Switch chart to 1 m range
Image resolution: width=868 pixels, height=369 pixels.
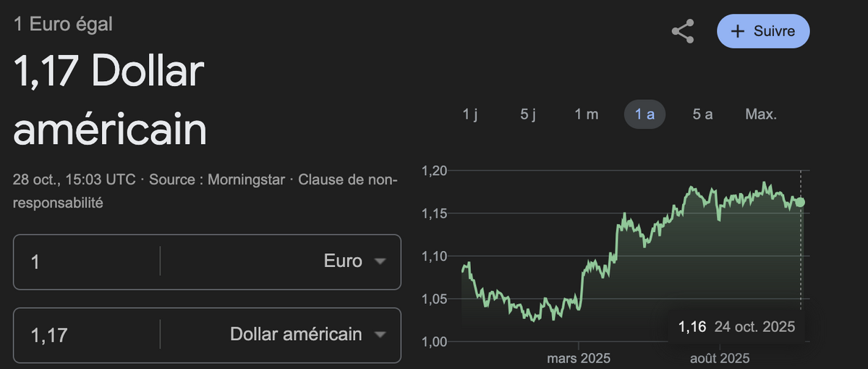tap(587, 114)
